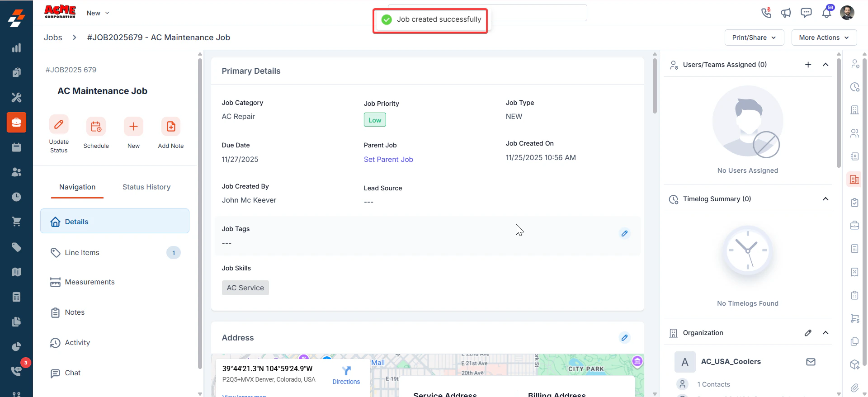
Task: Open Chat in navigation list
Action: pos(115,373)
